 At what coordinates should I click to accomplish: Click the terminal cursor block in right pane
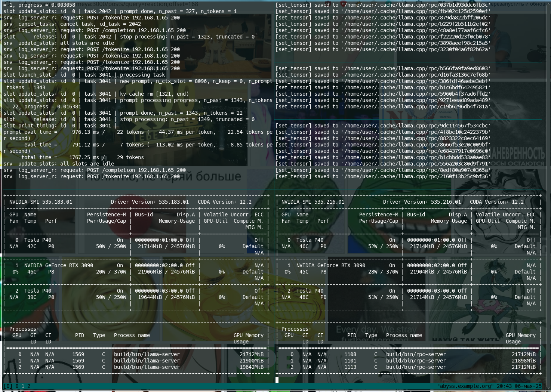(277, 380)
